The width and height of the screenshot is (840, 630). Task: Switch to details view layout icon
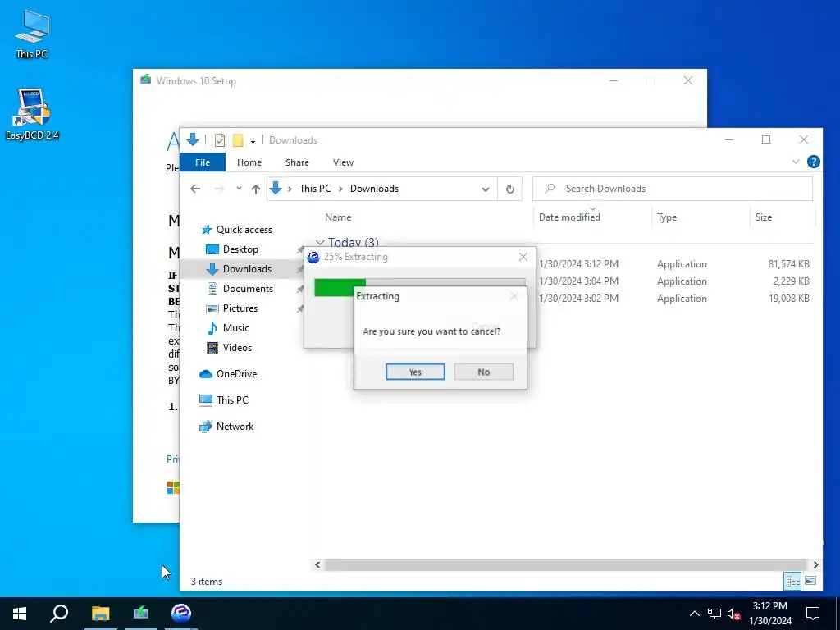793,581
